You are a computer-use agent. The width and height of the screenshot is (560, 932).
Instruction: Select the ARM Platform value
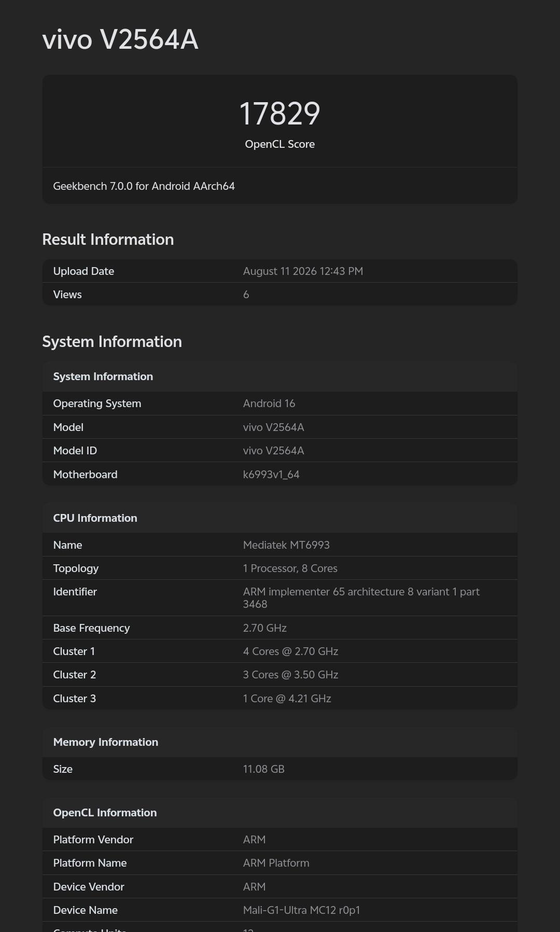[276, 863]
